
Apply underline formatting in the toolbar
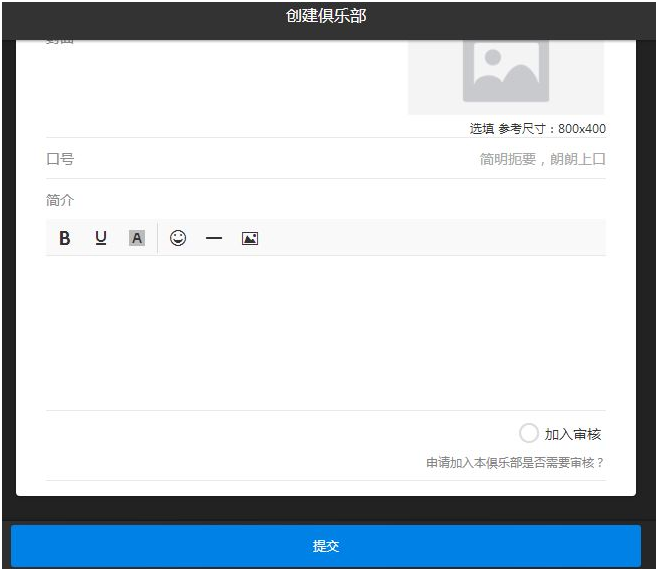pyautogui.click(x=101, y=238)
